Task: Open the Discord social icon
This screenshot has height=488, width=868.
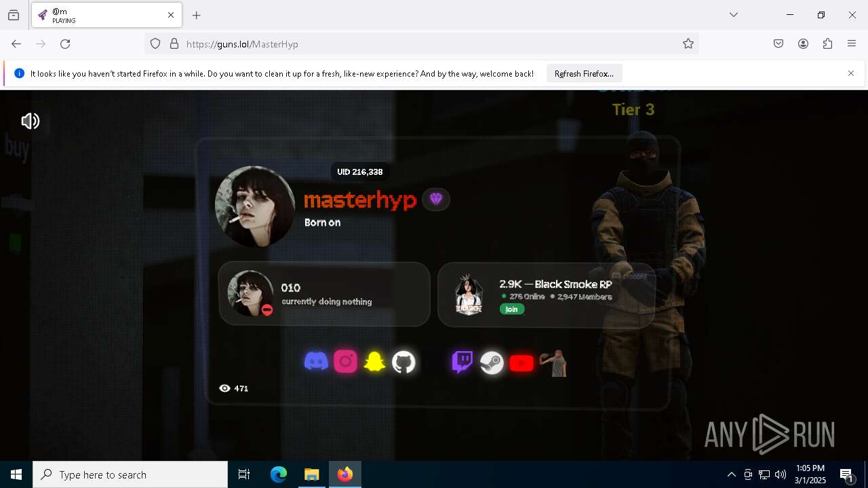Action: pos(316,361)
